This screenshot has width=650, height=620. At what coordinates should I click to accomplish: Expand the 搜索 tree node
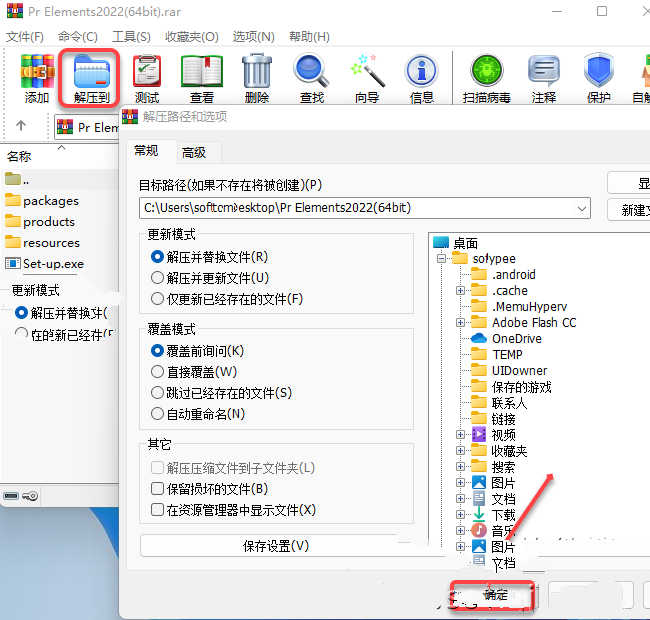[x=460, y=467]
